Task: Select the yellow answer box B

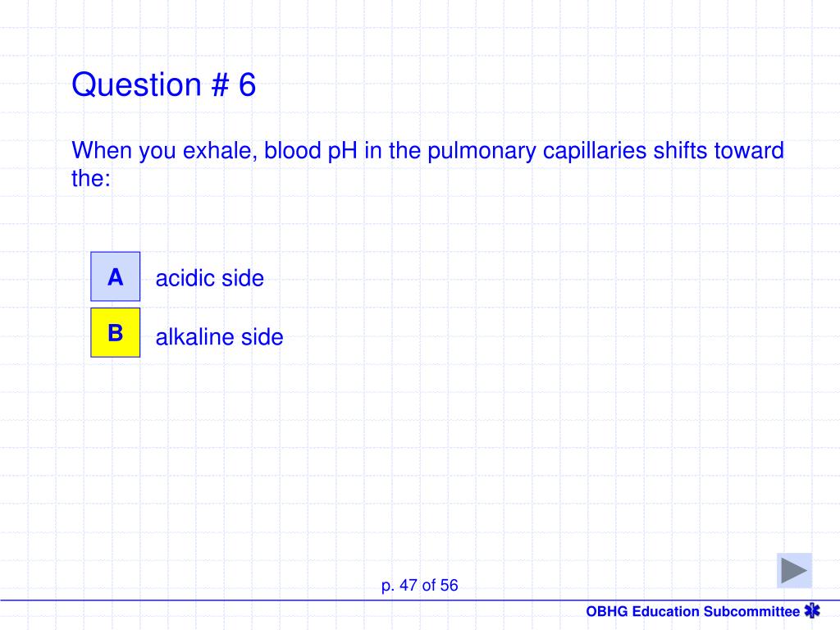Action: tap(115, 332)
